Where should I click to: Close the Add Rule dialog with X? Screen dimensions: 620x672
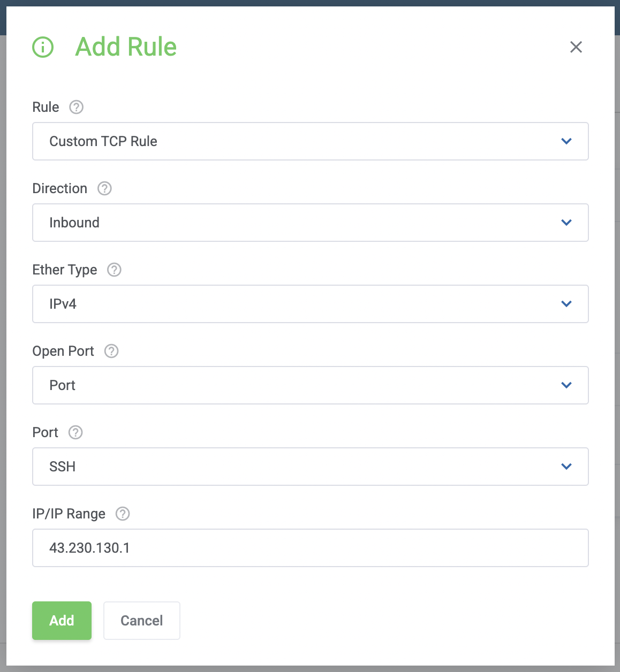[x=576, y=47]
